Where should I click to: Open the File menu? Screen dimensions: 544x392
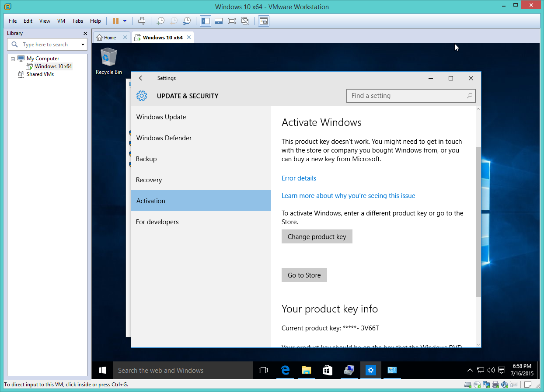pos(13,21)
